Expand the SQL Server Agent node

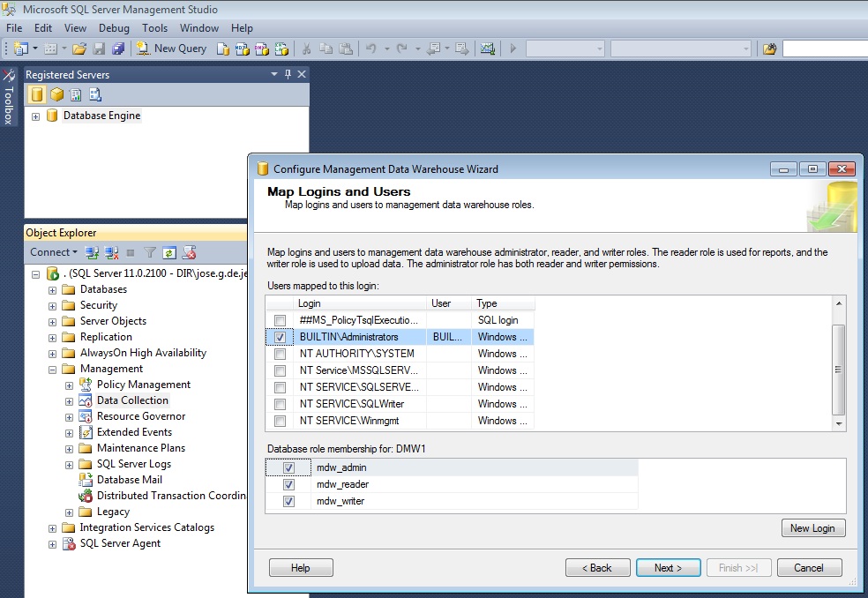[52, 544]
